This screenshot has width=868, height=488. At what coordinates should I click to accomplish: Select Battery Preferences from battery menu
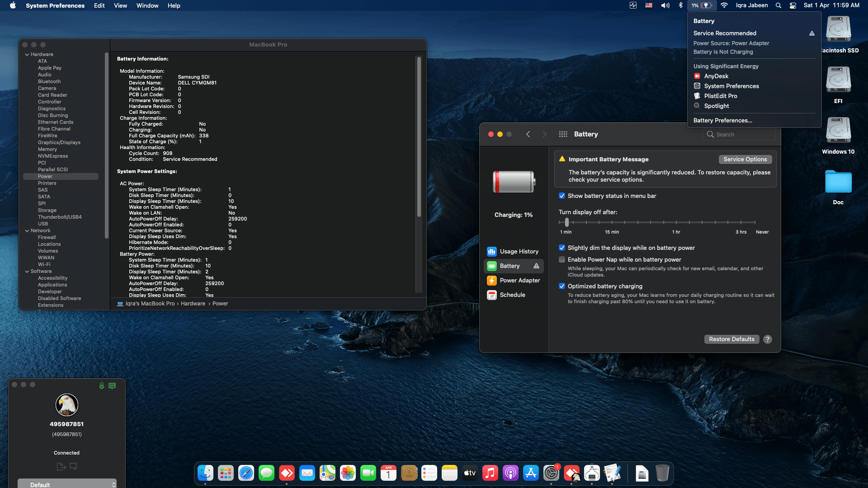[x=722, y=120]
